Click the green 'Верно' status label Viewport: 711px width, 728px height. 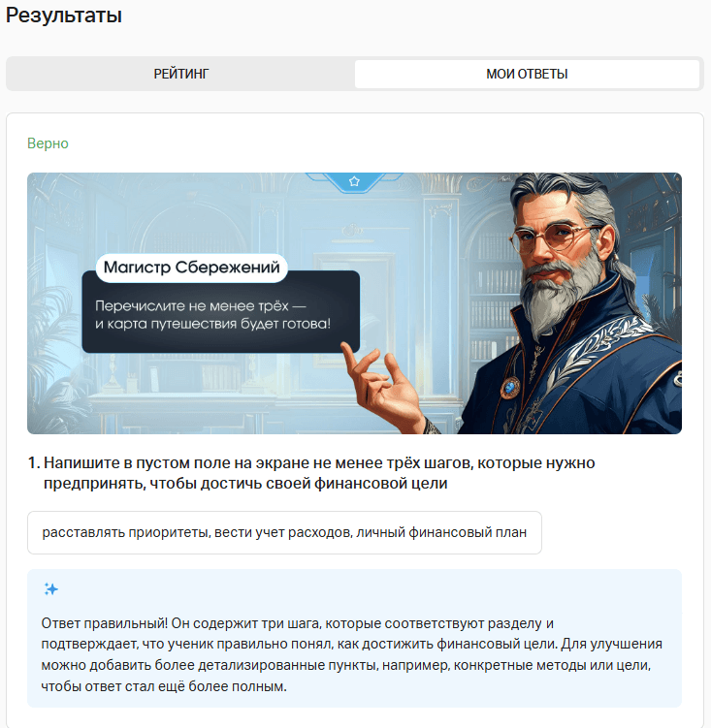[48, 143]
